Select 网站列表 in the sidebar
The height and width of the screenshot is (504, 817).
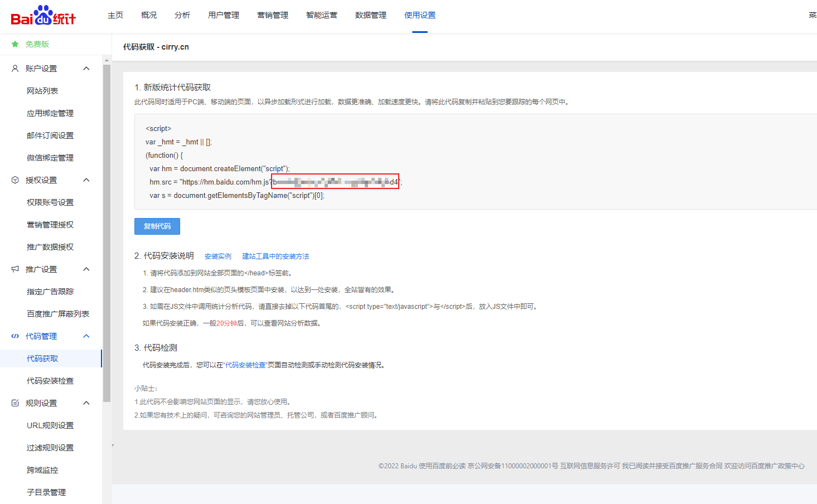coord(42,91)
